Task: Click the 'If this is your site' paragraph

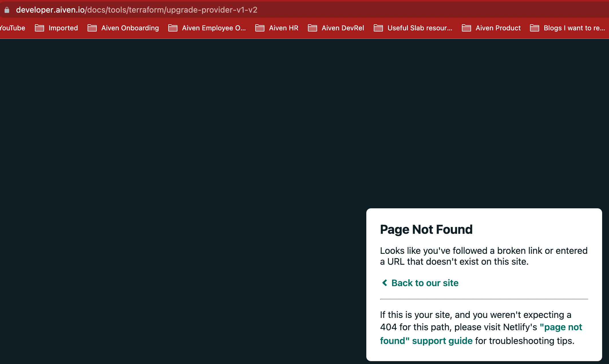Action: click(x=481, y=328)
